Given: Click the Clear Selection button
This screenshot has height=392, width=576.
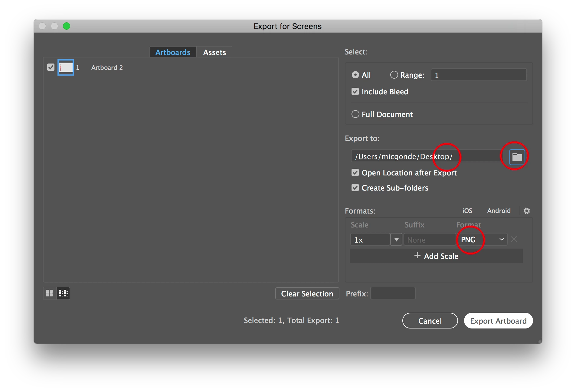Looking at the screenshot, I should [x=307, y=293].
